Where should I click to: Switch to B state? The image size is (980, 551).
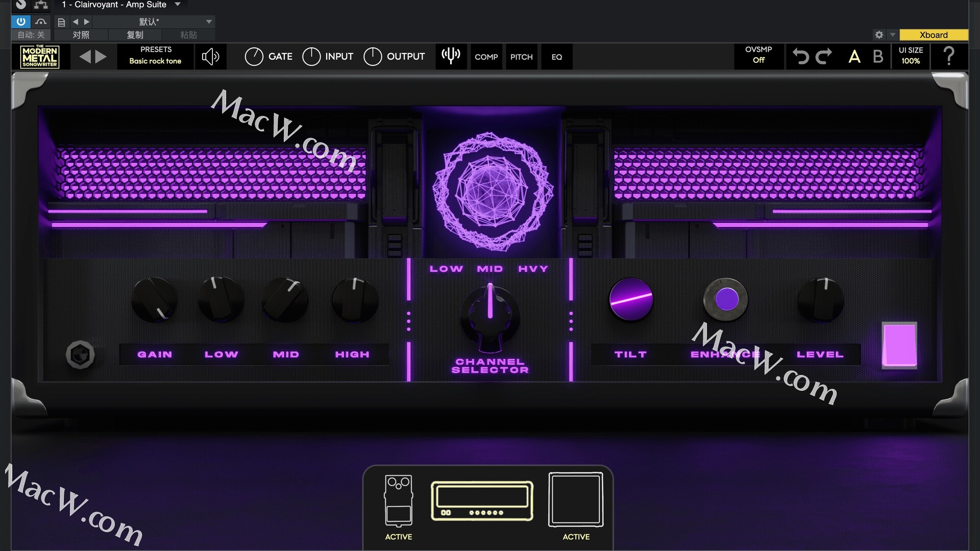878,56
